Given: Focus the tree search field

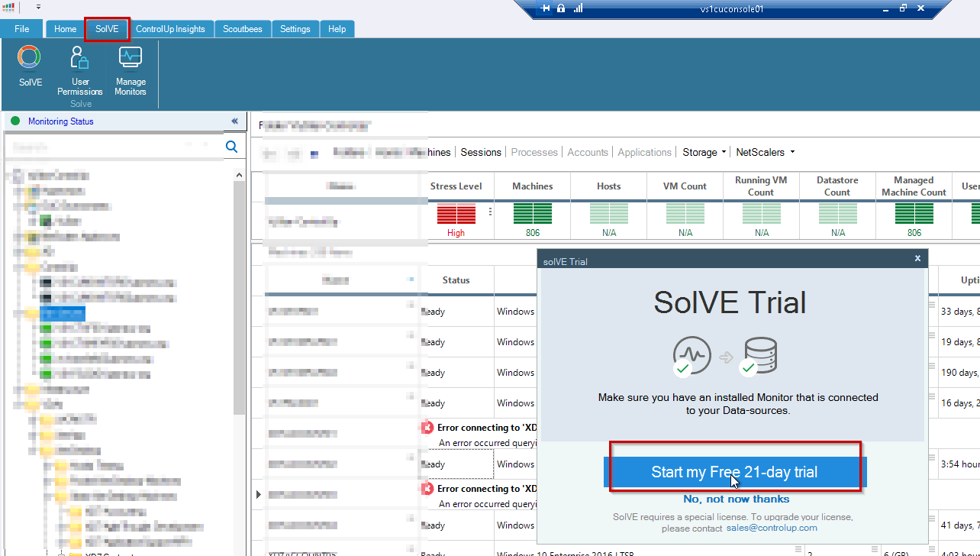Looking at the screenshot, I should (x=114, y=147).
